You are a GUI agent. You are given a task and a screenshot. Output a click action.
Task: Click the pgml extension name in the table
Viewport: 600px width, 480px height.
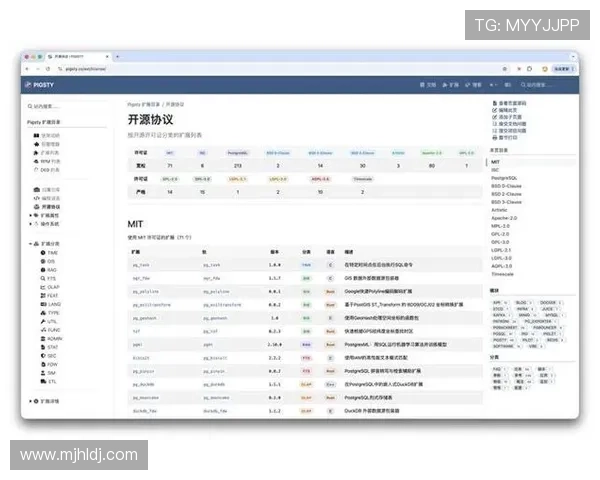click(x=137, y=345)
